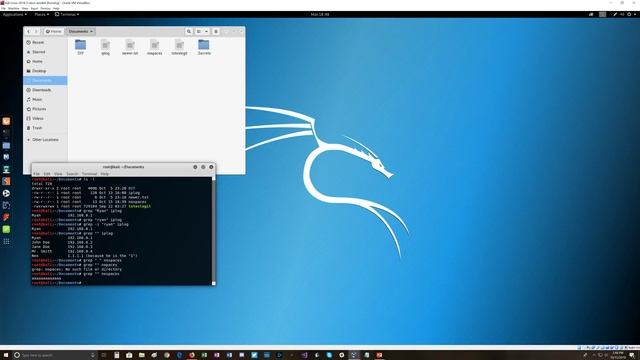Select Documents in the Files sidebar
Image resolution: width=640 pixels, height=360 pixels.
point(45,80)
